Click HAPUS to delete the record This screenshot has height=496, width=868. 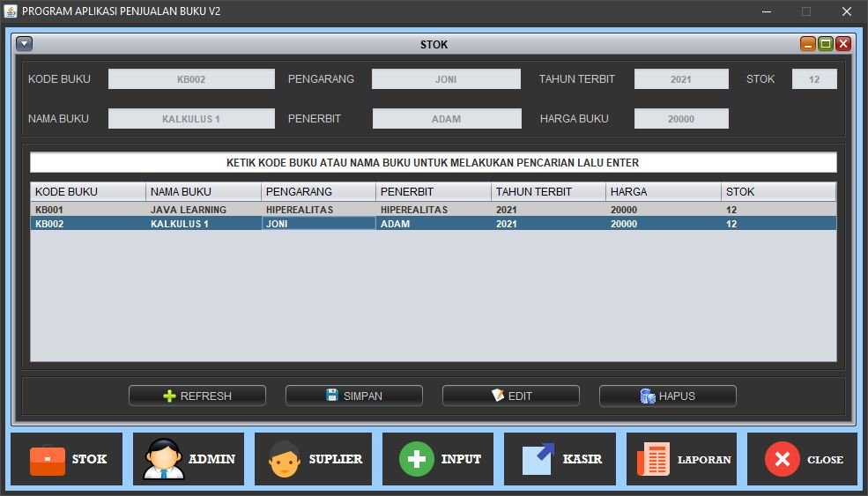click(668, 396)
